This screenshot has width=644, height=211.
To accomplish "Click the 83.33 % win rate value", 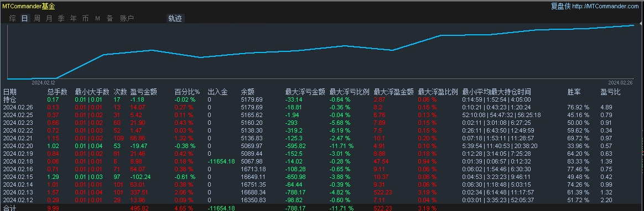I will 578,161.
